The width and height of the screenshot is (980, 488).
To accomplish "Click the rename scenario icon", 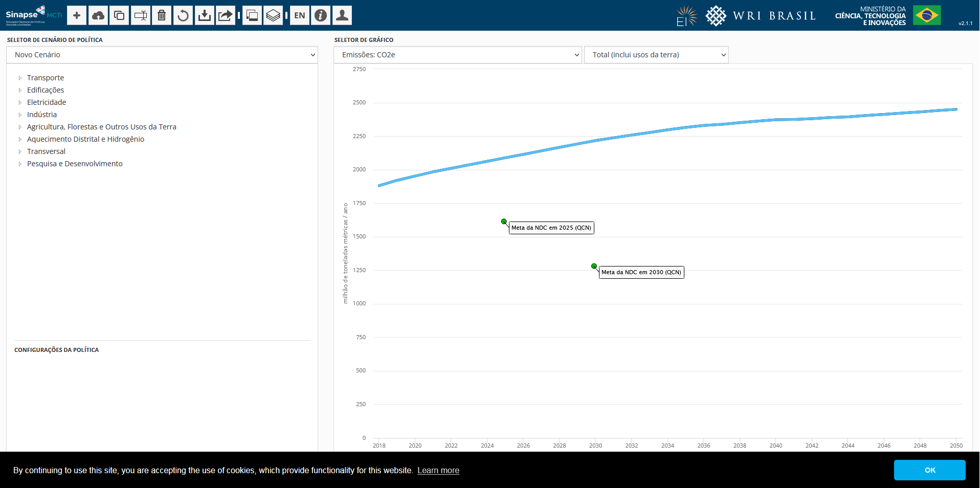I will point(141,15).
